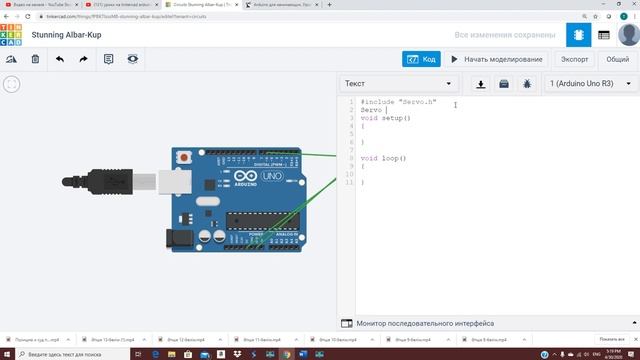Click the browser back arrow
Viewport: 640px width, 360px height.
pyautogui.click(x=6, y=16)
